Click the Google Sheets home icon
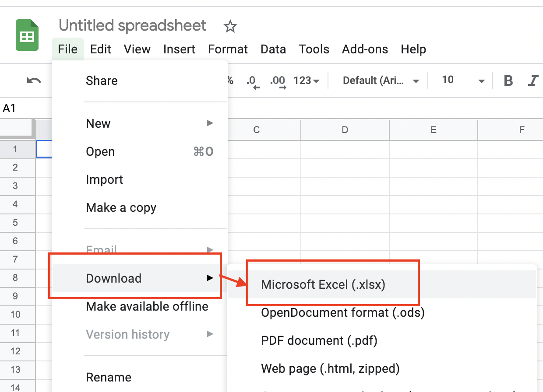543x392 pixels. (28, 35)
